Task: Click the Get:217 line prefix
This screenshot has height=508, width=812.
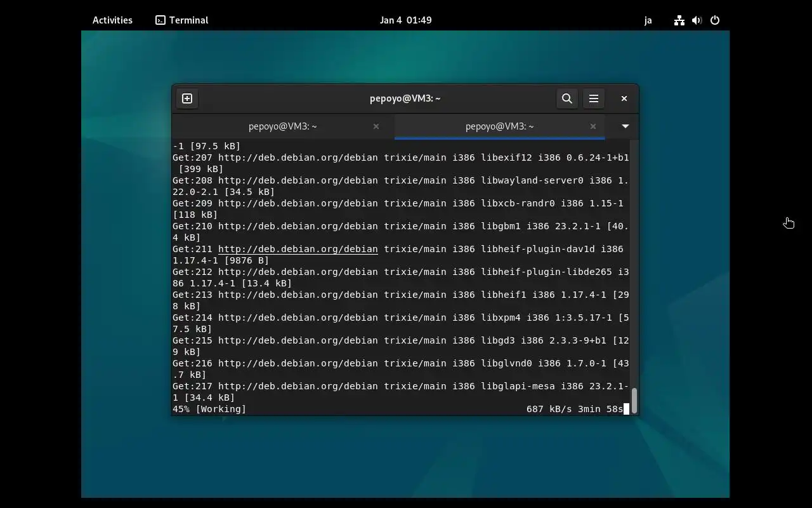Action: (x=192, y=386)
